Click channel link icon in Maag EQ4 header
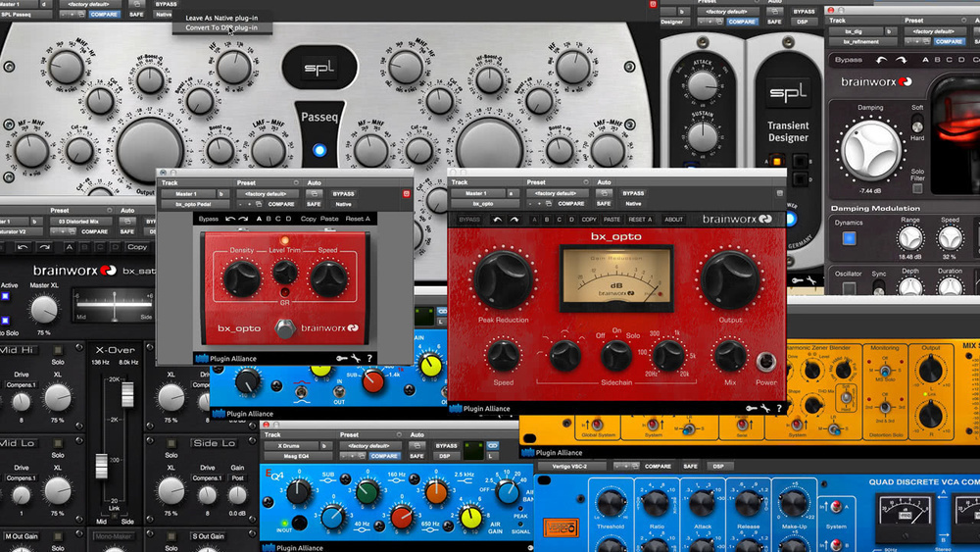The width and height of the screenshot is (980, 552). pos(493,446)
